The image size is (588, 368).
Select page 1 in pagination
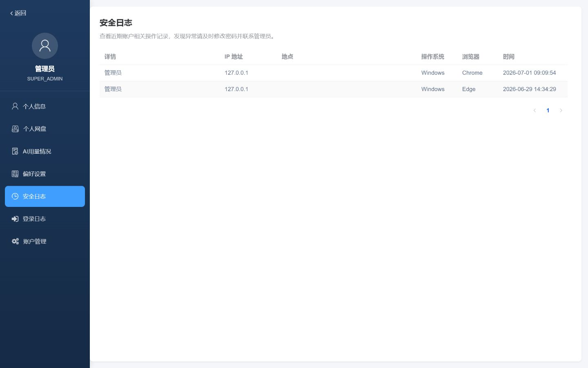548,110
